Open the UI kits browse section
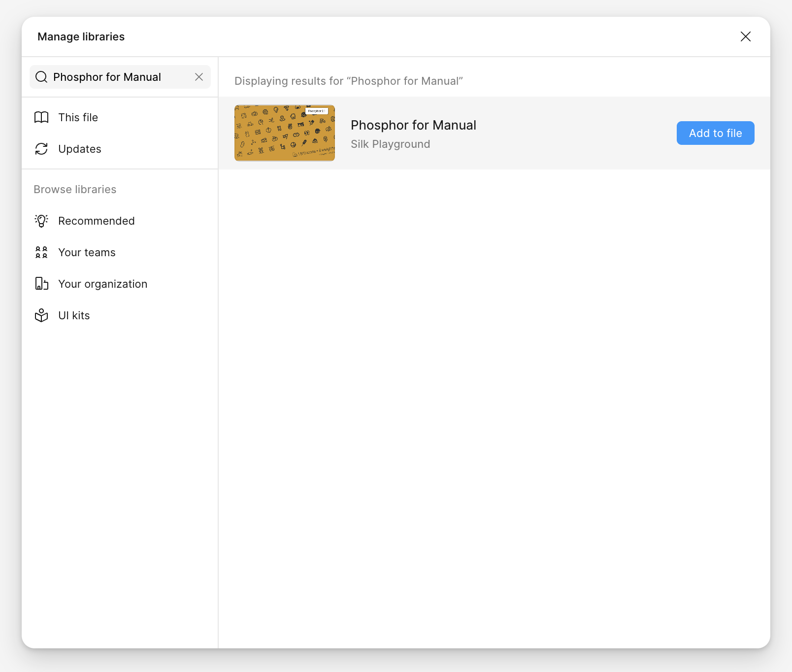Screen dimensions: 792x672 point(74,315)
